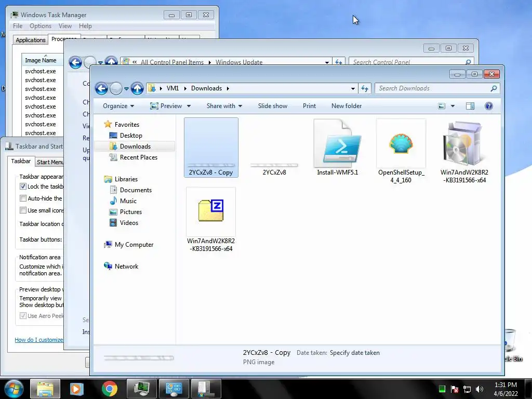Open the Windows Update address dropdown arrow
This screenshot has height=399, width=532.
[327, 62]
